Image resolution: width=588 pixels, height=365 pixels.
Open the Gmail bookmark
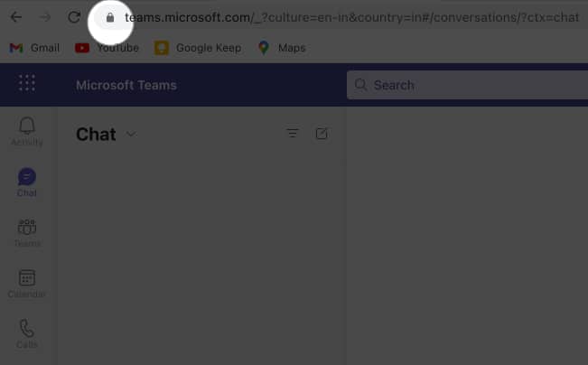pyautogui.click(x=34, y=48)
